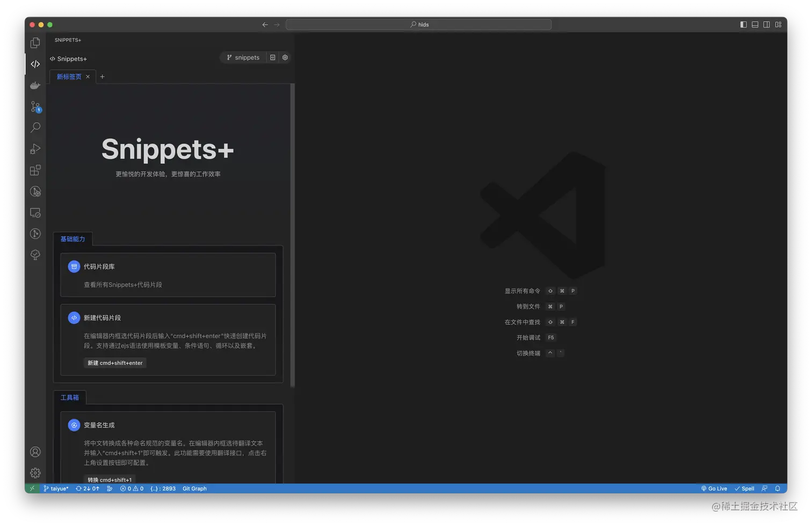
Task: Click the sidebar vertical scrollbar
Action: (x=292, y=235)
